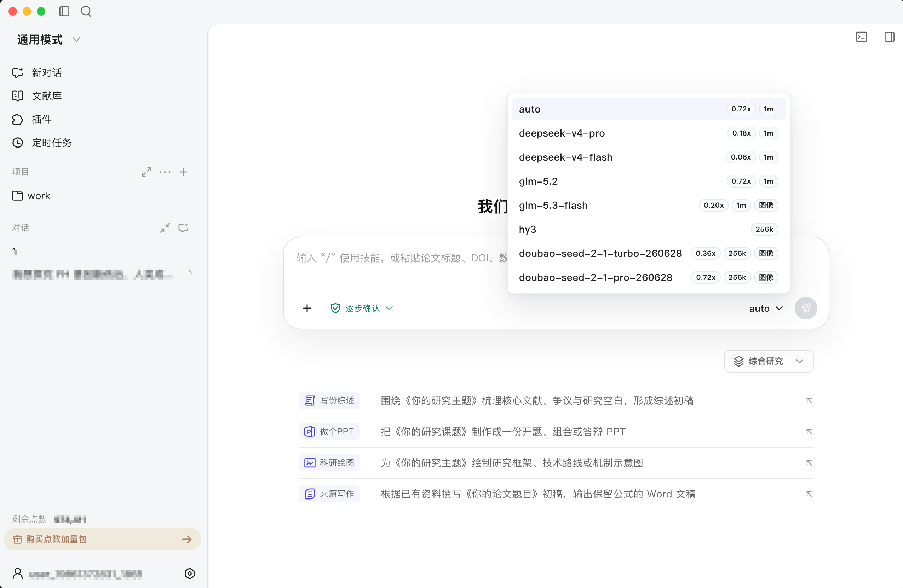The width and height of the screenshot is (903, 588).
Task: Expand the projects section with the arrows icon
Action: [x=146, y=172]
